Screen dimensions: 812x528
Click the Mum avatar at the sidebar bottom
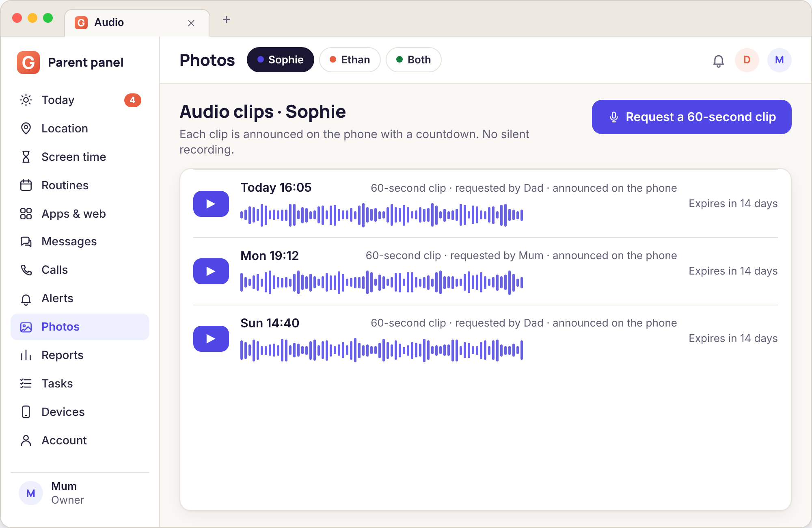[31, 493]
